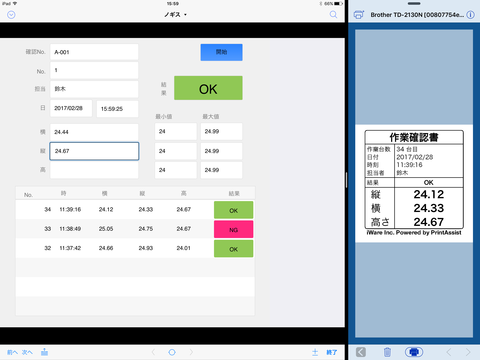Tap the trash icon in PrintAssist toolbar
Viewport: 480px width, 360px height.
pyautogui.click(x=387, y=352)
